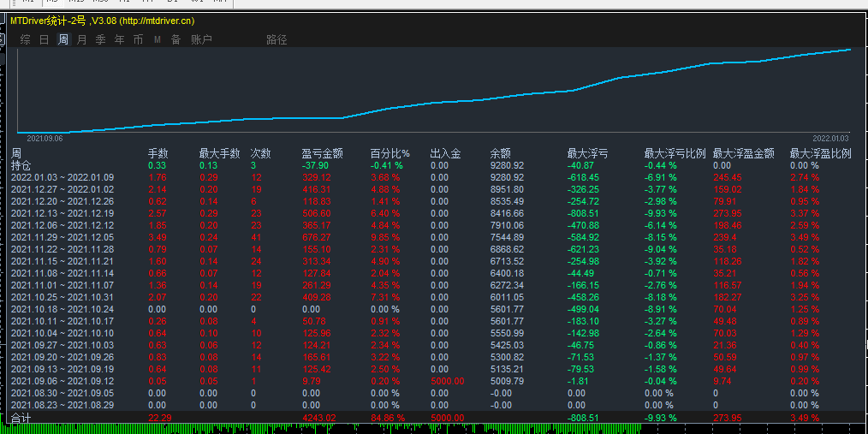The image size is (868, 434).
Task: Click the 合计 totals row label
Action: pos(21,418)
